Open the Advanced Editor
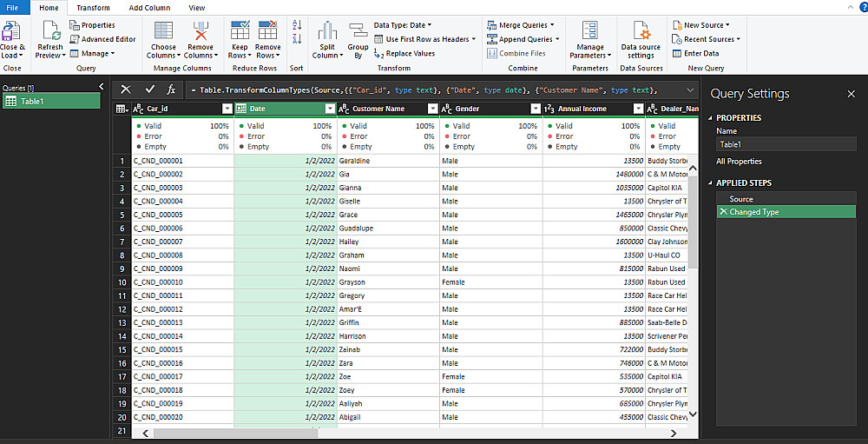 [103, 39]
